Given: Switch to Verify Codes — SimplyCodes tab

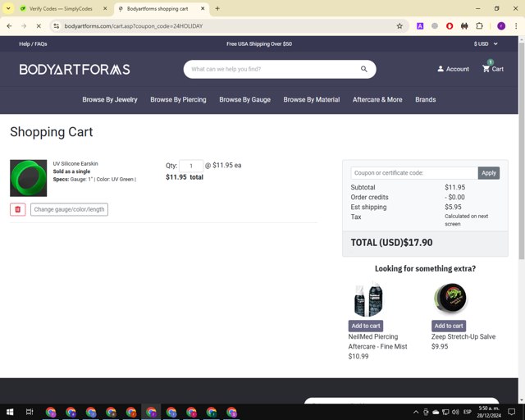Looking at the screenshot, I should coord(61,9).
